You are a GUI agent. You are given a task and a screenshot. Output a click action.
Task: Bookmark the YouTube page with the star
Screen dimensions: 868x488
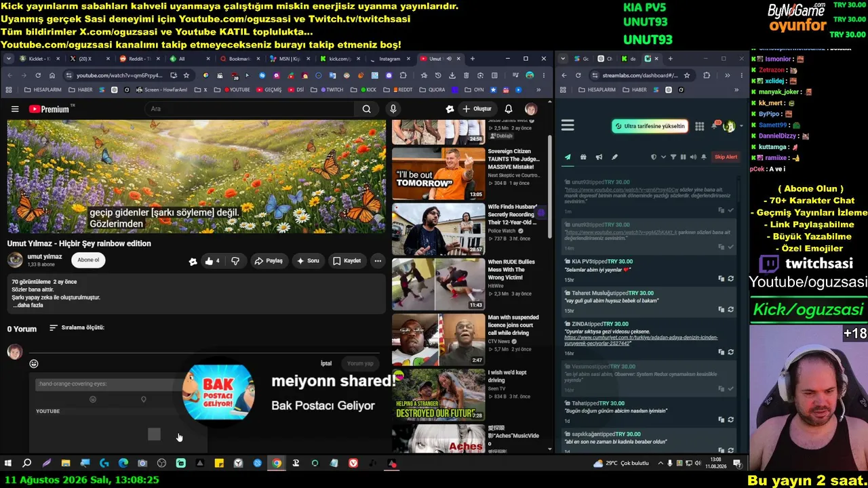click(x=186, y=75)
